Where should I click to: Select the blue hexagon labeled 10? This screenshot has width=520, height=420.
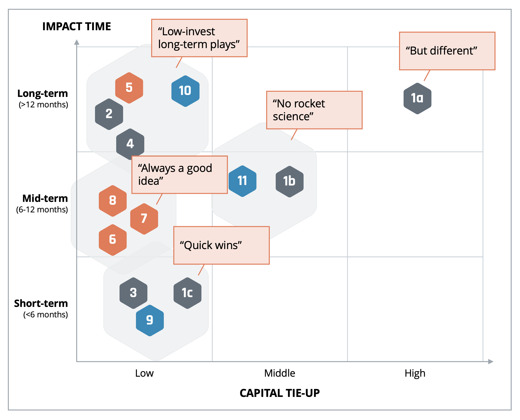(x=185, y=91)
